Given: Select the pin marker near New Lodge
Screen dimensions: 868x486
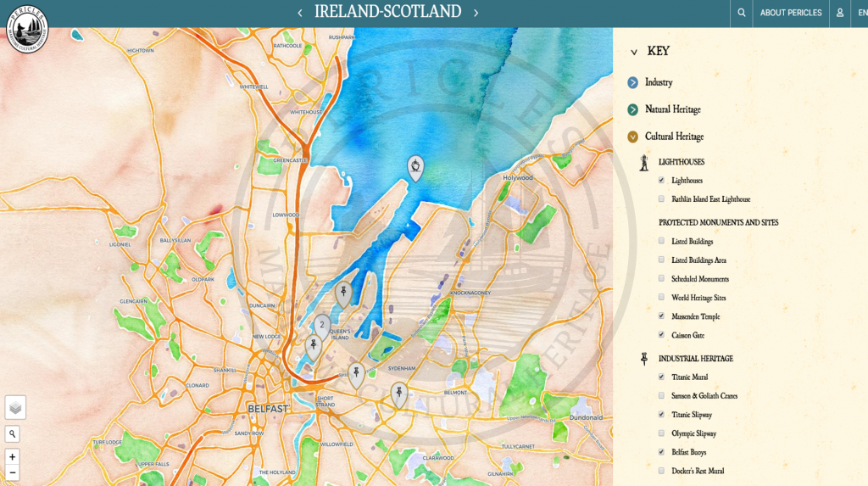Looking at the screenshot, I should tap(314, 348).
